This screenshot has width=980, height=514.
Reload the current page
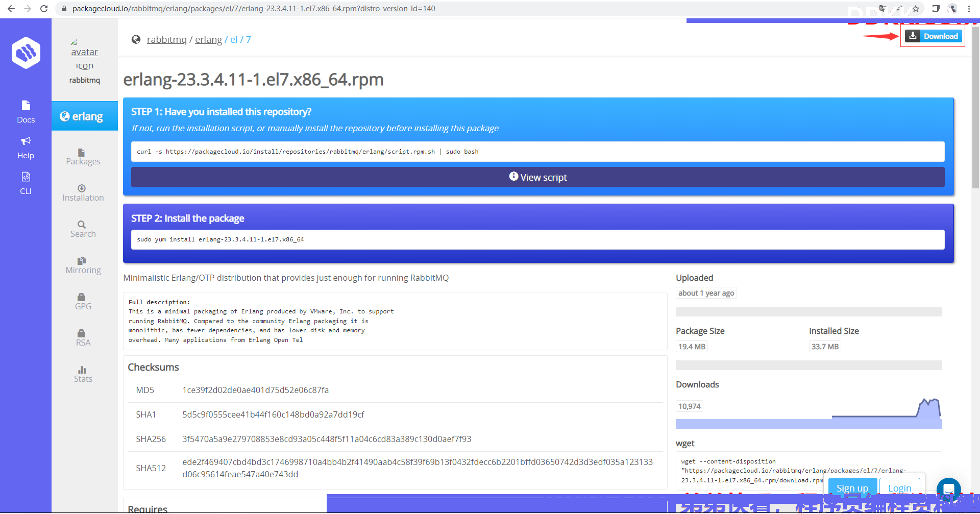[x=44, y=9]
